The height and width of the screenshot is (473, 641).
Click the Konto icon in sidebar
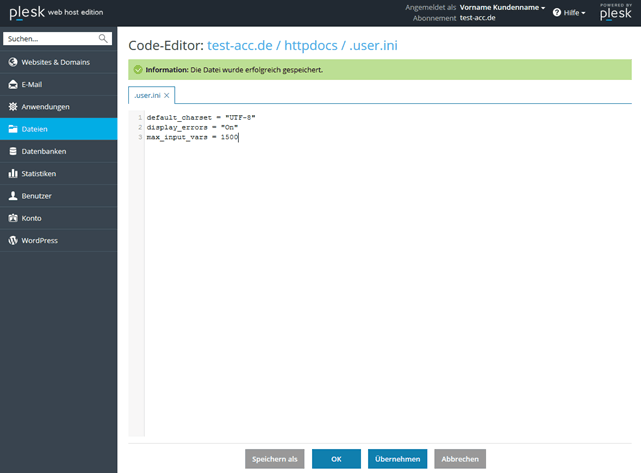pos(13,218)
